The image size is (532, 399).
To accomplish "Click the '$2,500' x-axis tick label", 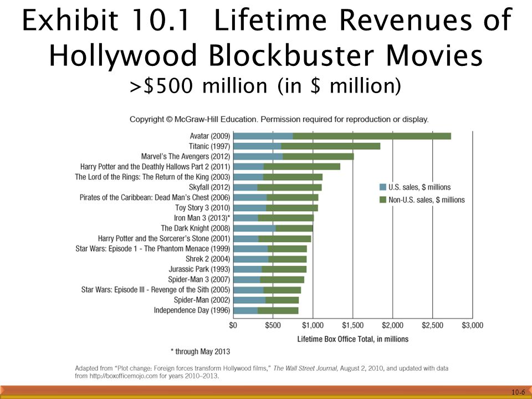I will click(433, 325).
